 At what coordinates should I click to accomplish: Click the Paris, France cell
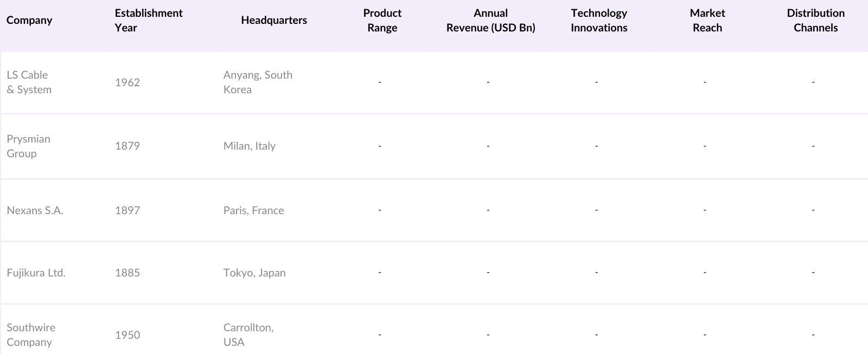pyautogui.click(x=253, y=210)
